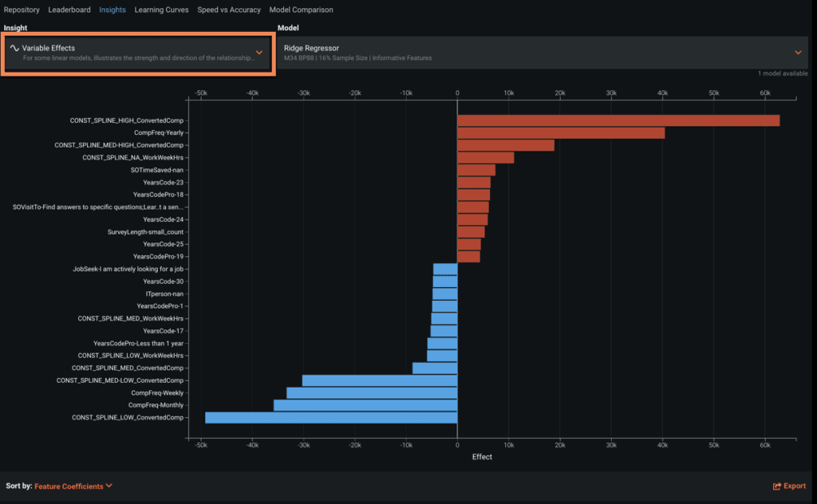Select the SOVisitTo-Find answers label
The width and height of the screenshot is (817, 504).
point(98,207)
